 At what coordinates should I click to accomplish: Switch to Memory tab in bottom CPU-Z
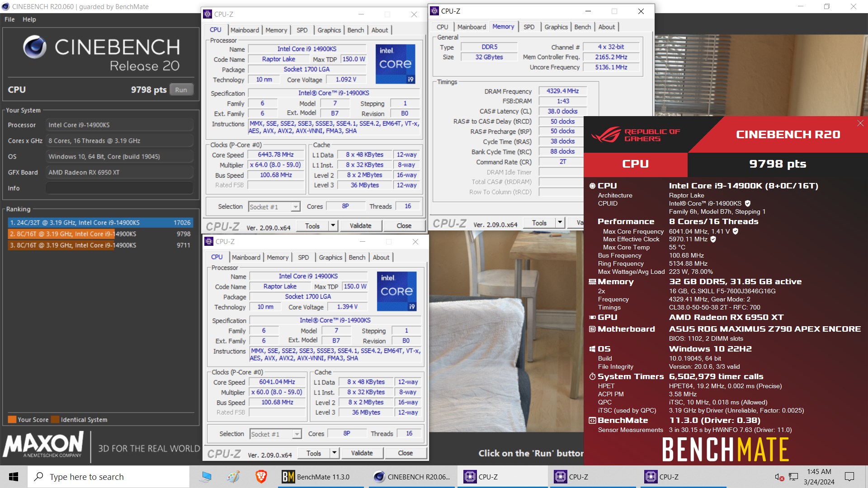point(278,257)
